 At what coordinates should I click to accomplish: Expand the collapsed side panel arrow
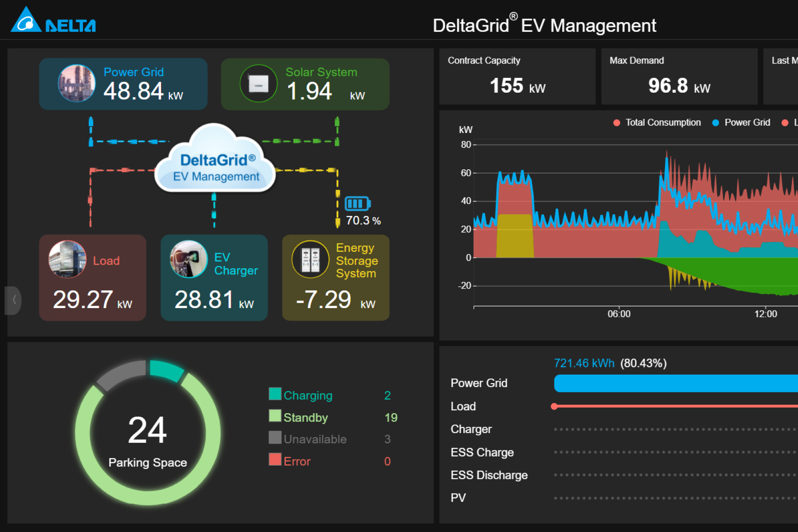tap(13, 300)
